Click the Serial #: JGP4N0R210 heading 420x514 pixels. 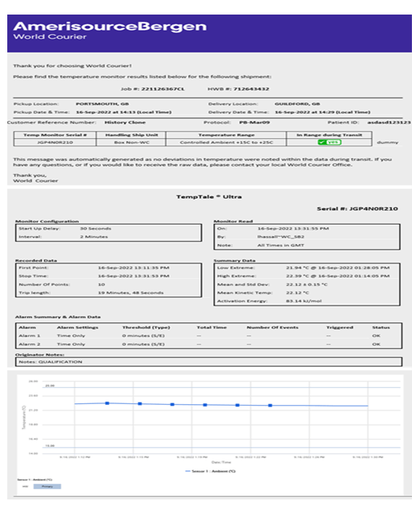pos(357,209)
